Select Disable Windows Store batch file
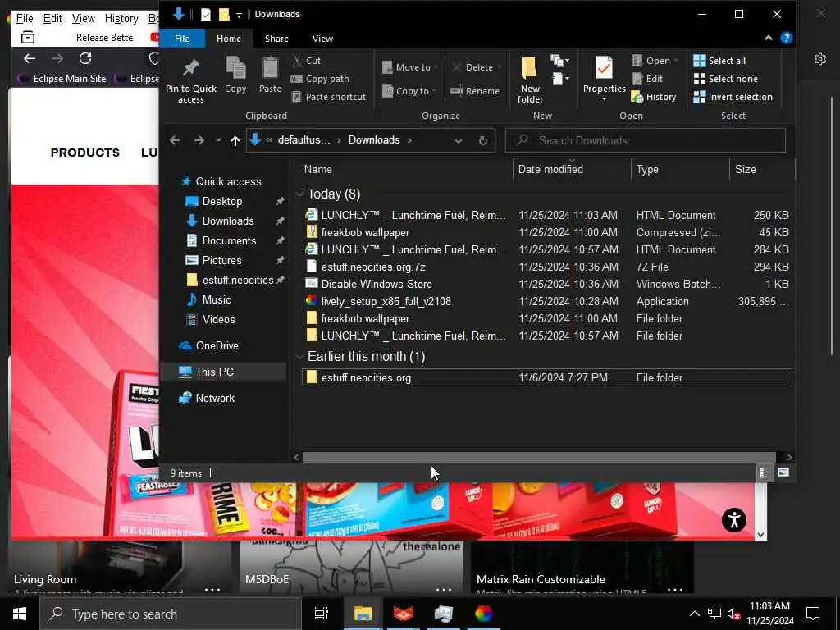Screen dimensions: 840x630 click(x=547, y=284)
